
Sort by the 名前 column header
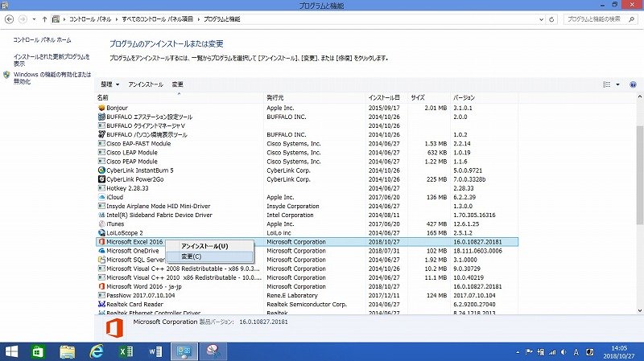click(x=179, y=97)
